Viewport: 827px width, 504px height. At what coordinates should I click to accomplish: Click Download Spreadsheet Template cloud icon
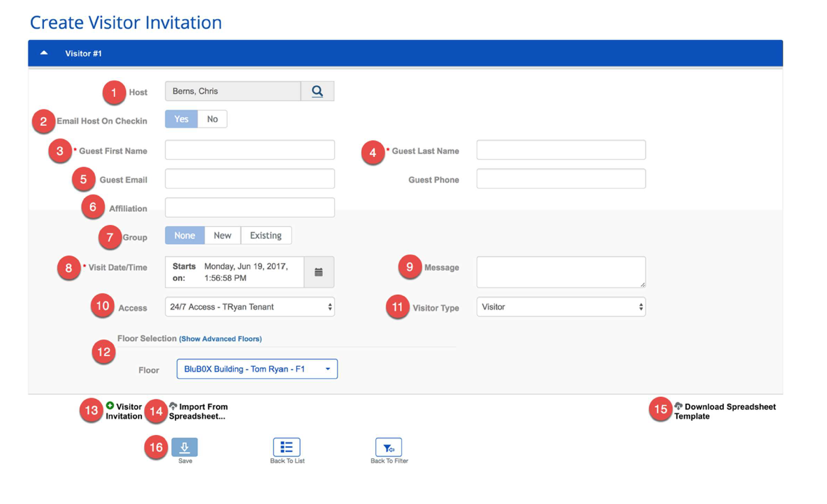pos(678,406)
